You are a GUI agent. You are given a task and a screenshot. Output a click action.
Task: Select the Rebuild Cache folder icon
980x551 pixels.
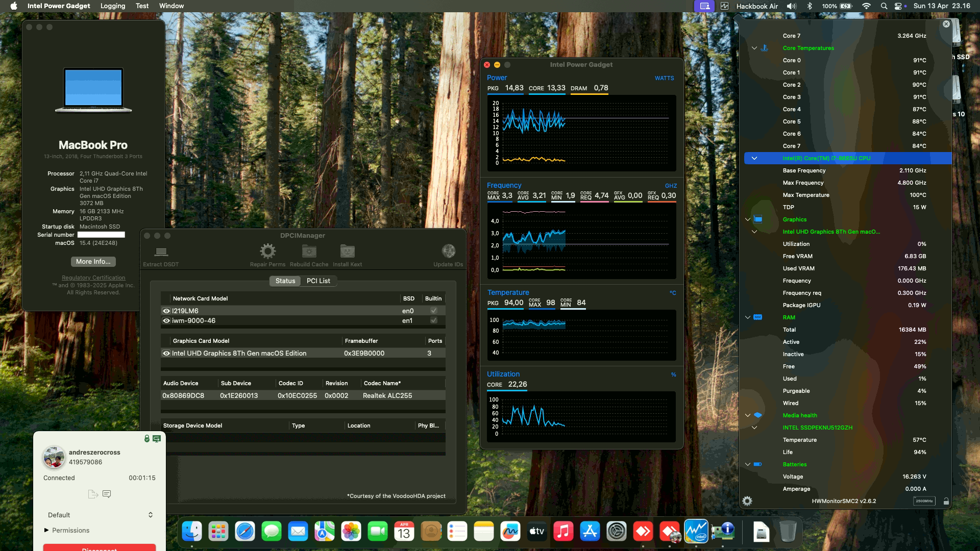click(x=309, y=250)
